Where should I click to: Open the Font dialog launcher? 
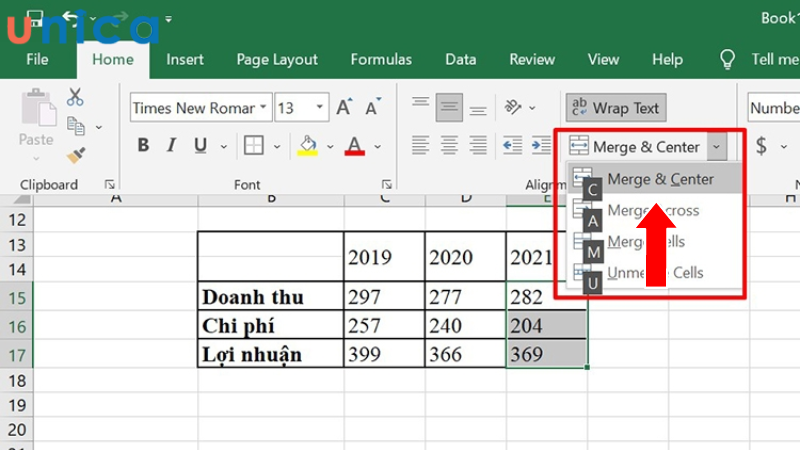tap(387, 184)
